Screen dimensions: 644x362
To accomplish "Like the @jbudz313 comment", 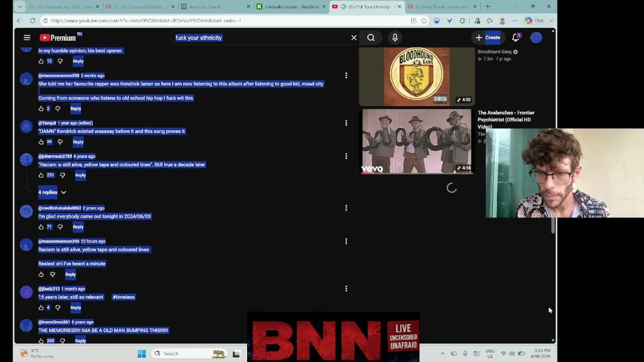I will (41, 308).
